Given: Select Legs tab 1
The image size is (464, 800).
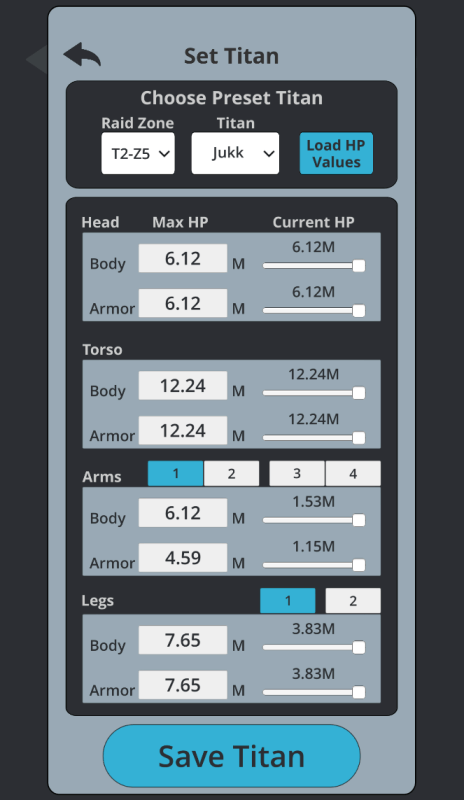Looking at the screenshot, I should point(288,601).
